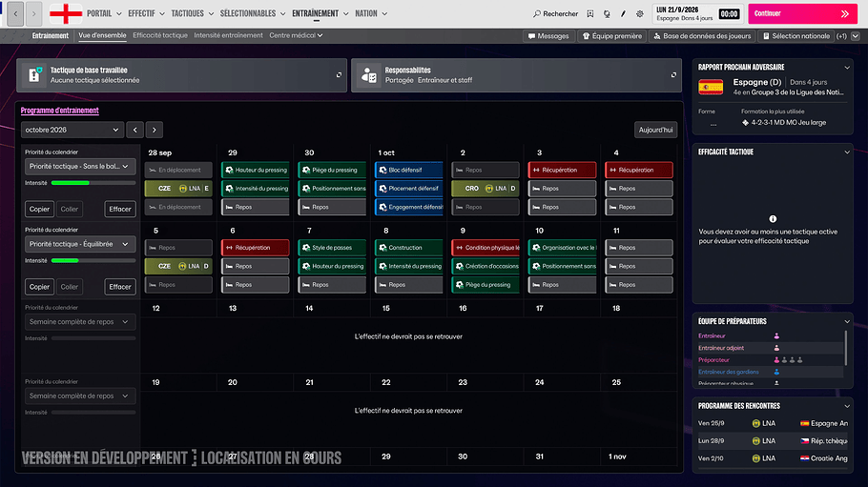This screenshot has height=487, width=868.
Task: Go back with the left navigation arrow
Action: pyautogui.click(x=15, y=14)
